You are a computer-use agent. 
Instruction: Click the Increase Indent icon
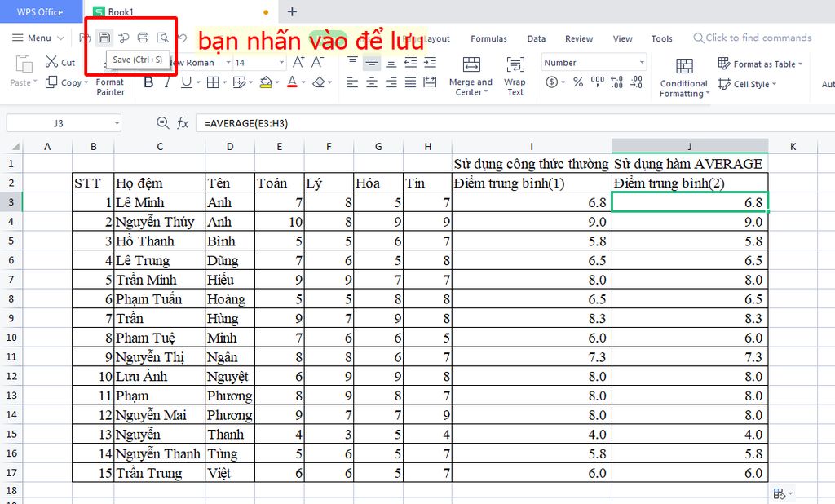tap(431, 62)
